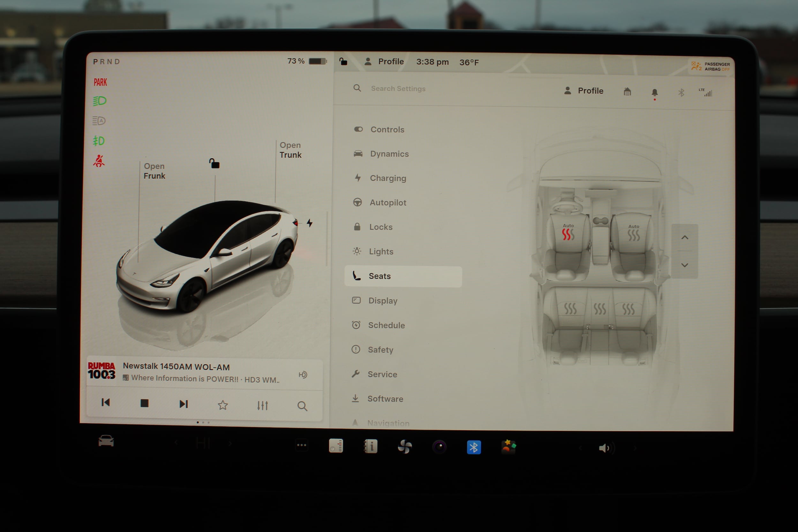Open the fan climate control icon
This screenshot has height=532, width=798.
404,446
